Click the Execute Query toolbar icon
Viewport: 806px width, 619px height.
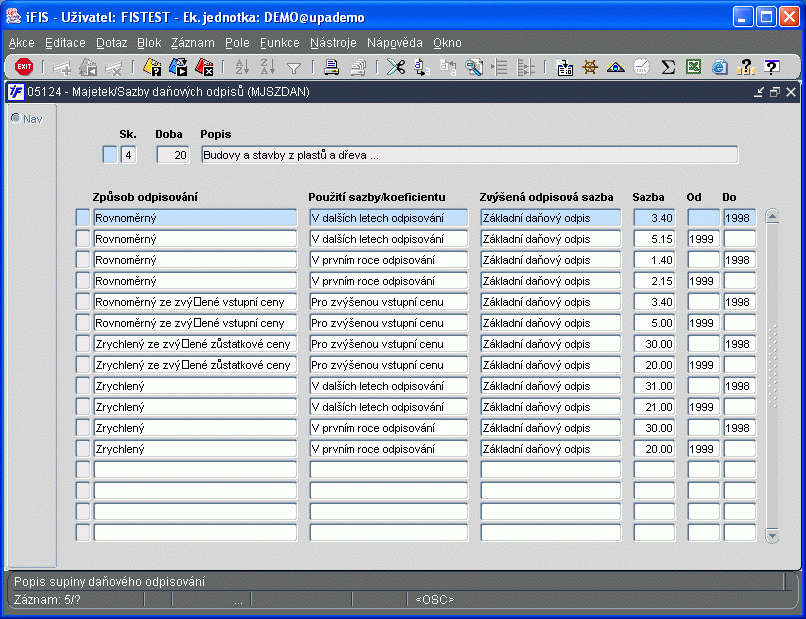[178, 67]
